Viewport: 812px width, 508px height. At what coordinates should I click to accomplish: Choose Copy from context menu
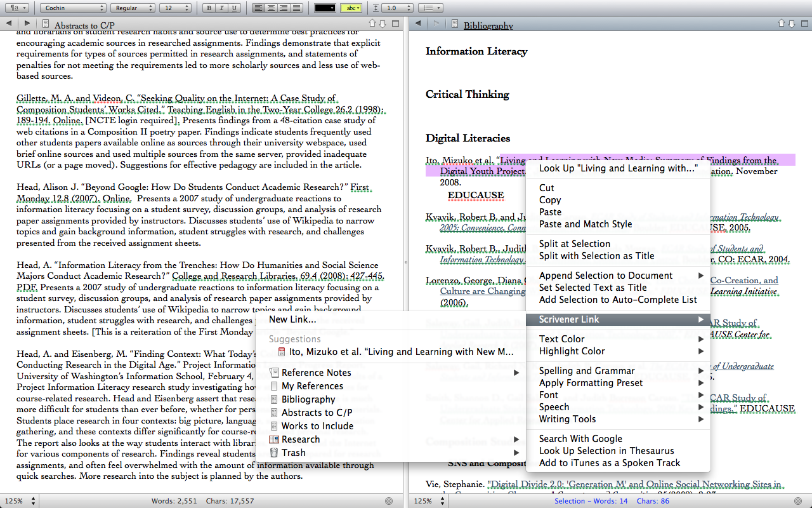pos(619,200)
